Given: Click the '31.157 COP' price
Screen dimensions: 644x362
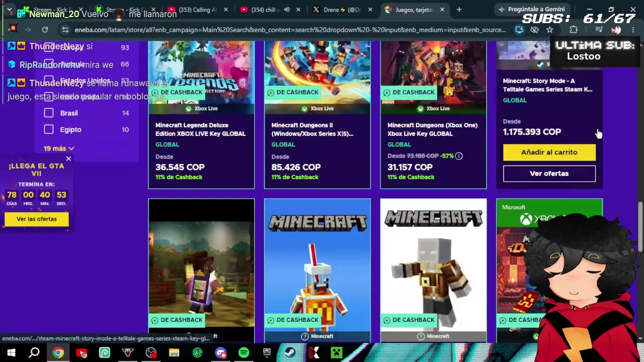Looking at the screenshot, I should point(410,167).
